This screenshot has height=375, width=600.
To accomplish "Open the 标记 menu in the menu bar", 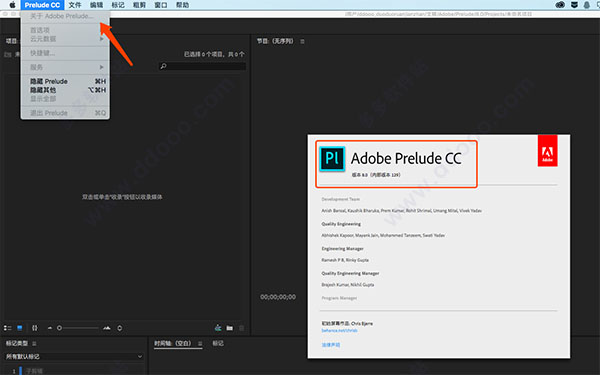I will [x=118, y=5].
